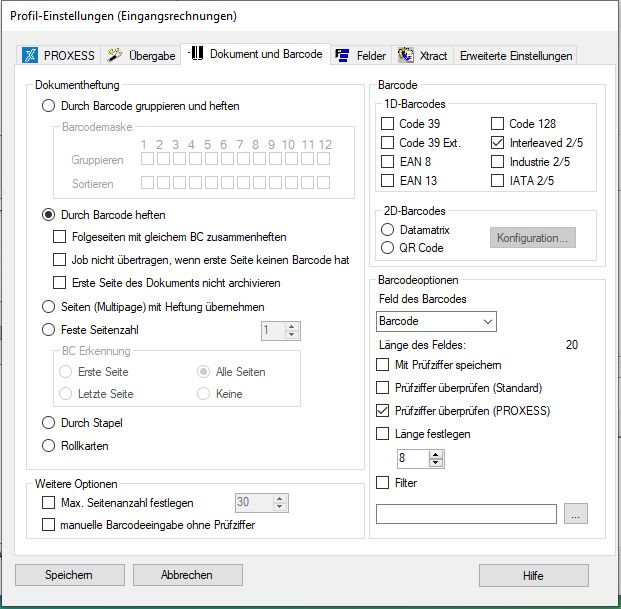
Task: Click into the Filter text field
Action: tap(466, 514)
